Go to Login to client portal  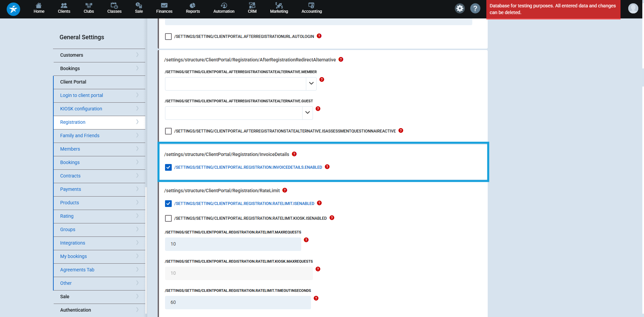82,95
